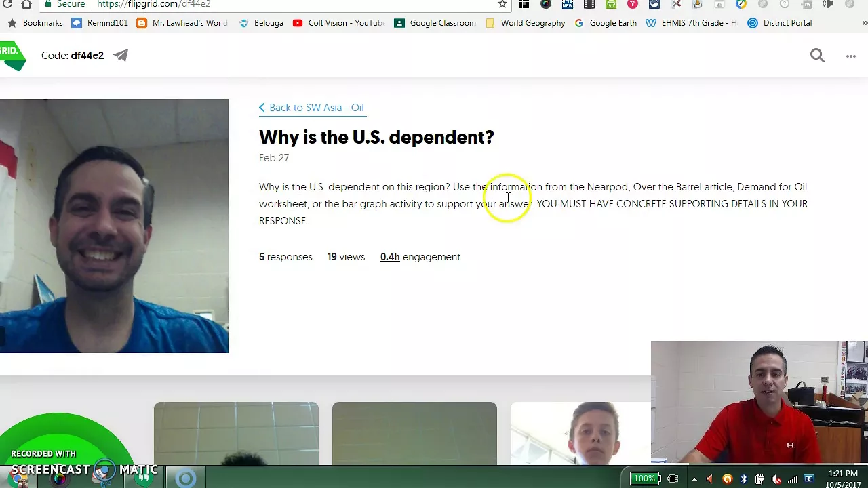The height and width of the screenshot is (488, 868).
Task: Open the blue circle app on taskbar
Action: point(185,479)
